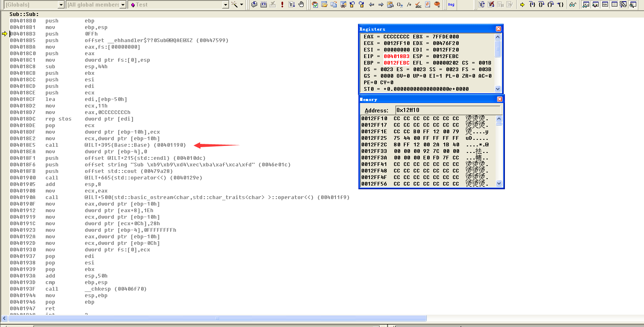644x327 pixels.
Task: Click the EIP value 004018B3 in Registers
Action: pyautogui.click(x=396, y=56)
